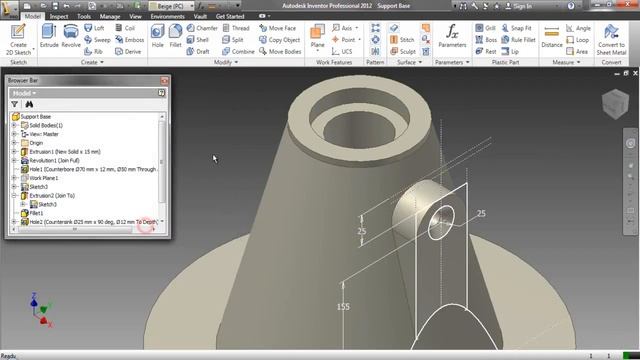Apply the Chamfer tool
Screen dimensions: 640x360
pos(202,28)
